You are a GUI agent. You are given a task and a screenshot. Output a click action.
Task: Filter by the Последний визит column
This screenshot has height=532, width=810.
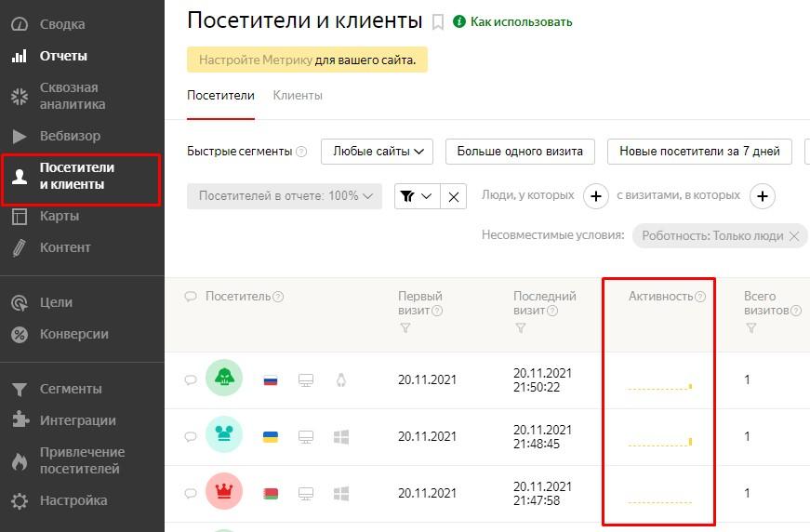coord(521,328)
